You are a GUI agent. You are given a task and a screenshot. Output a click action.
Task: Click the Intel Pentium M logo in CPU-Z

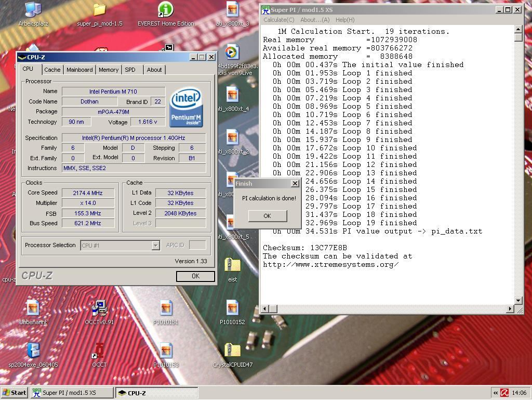point(186,108)
